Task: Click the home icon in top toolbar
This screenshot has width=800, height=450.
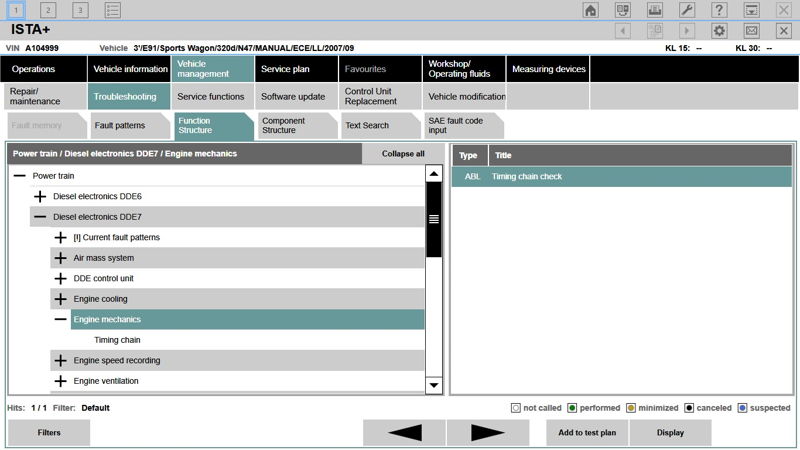Action: (x=591, y=10)
